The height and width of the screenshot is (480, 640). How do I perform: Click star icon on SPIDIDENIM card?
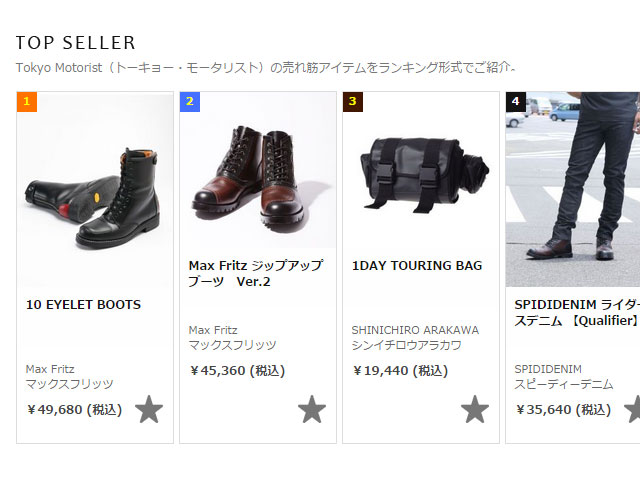[633, 409]
